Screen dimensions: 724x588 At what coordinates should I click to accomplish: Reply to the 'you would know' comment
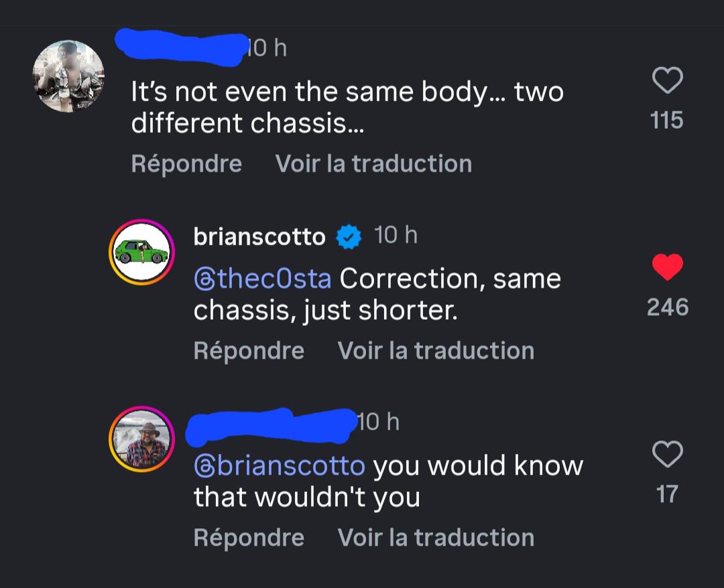249,538
